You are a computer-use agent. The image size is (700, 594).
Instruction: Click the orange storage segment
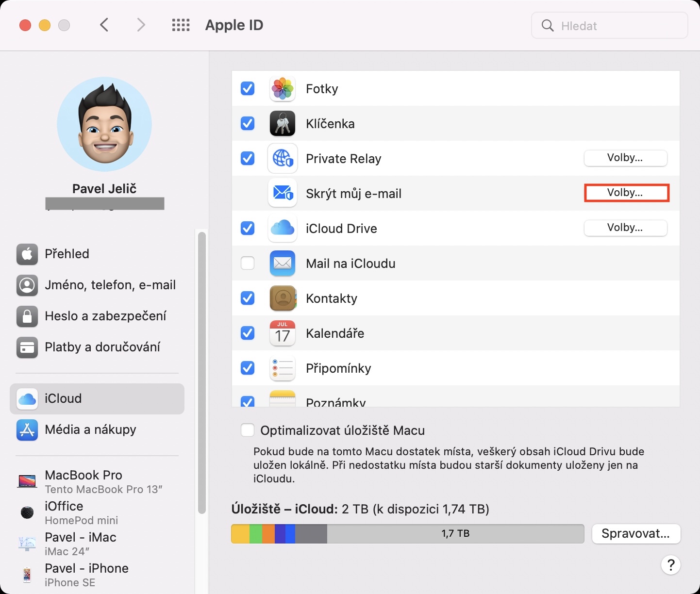[268, 534]
